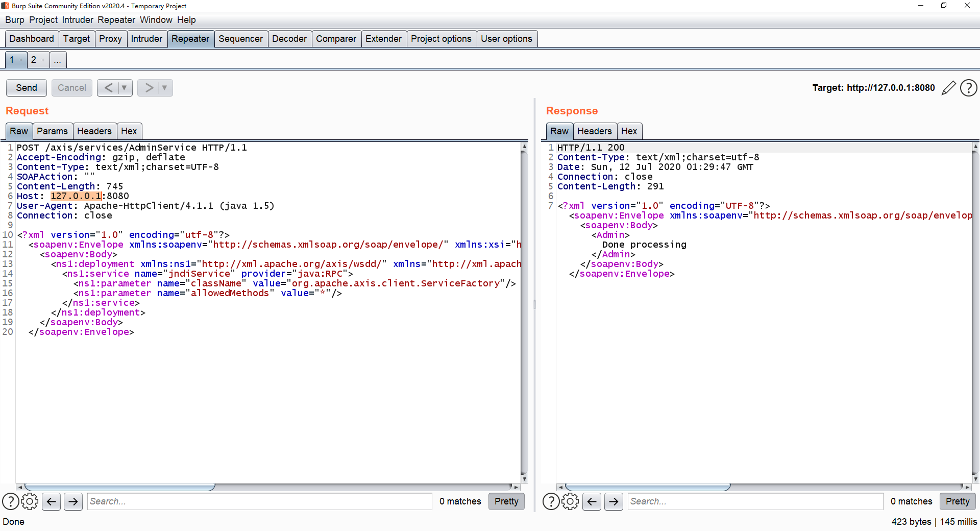Focus the request search field
Viewport: 980px width, 531px height.
click(259, 501)
